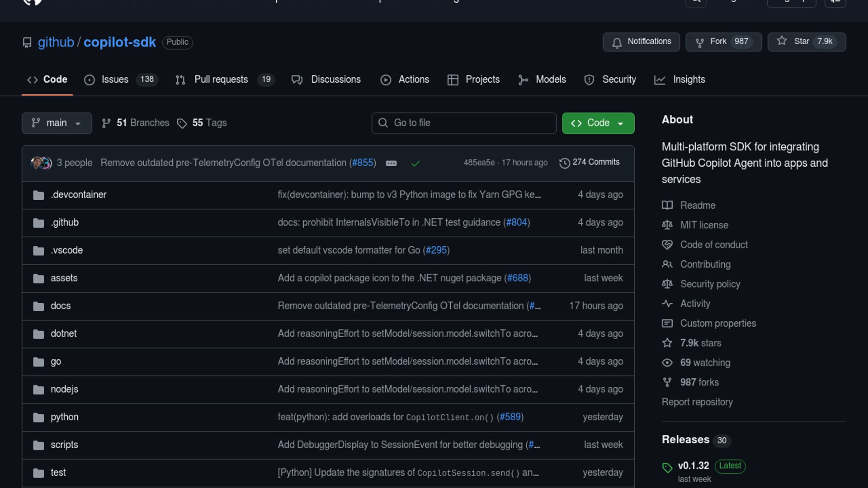Expand commit message ellipsis button

391,163
